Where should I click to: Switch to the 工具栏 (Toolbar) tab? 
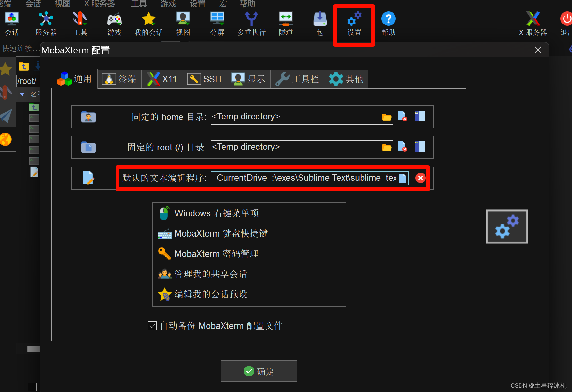pos(297,79)
